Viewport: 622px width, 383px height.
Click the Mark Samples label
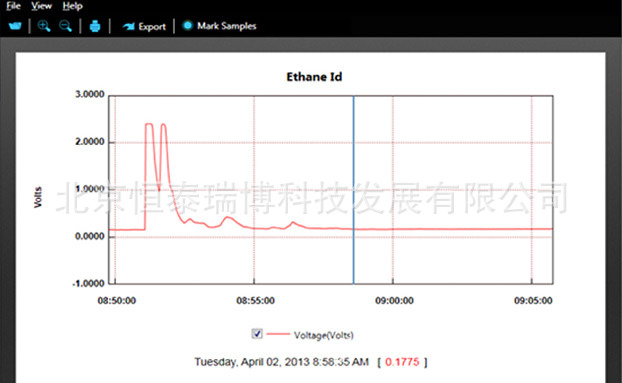pyautogui.click(x=227, y=26)
